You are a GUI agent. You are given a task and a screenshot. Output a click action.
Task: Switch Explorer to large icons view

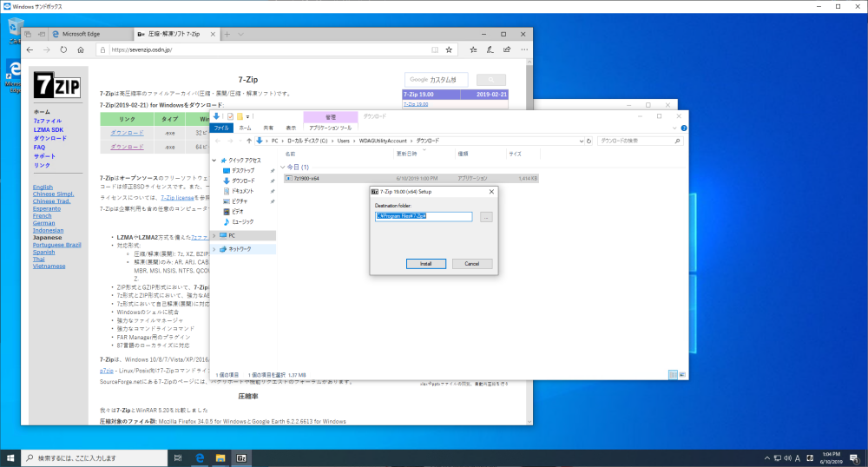(x=682, y=375)
